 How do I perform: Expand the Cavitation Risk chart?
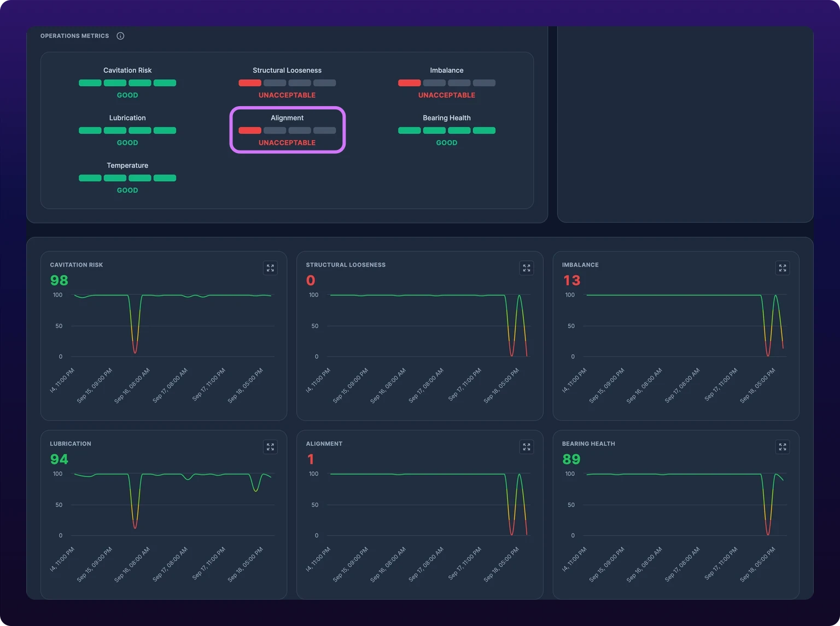click(270, 268)
